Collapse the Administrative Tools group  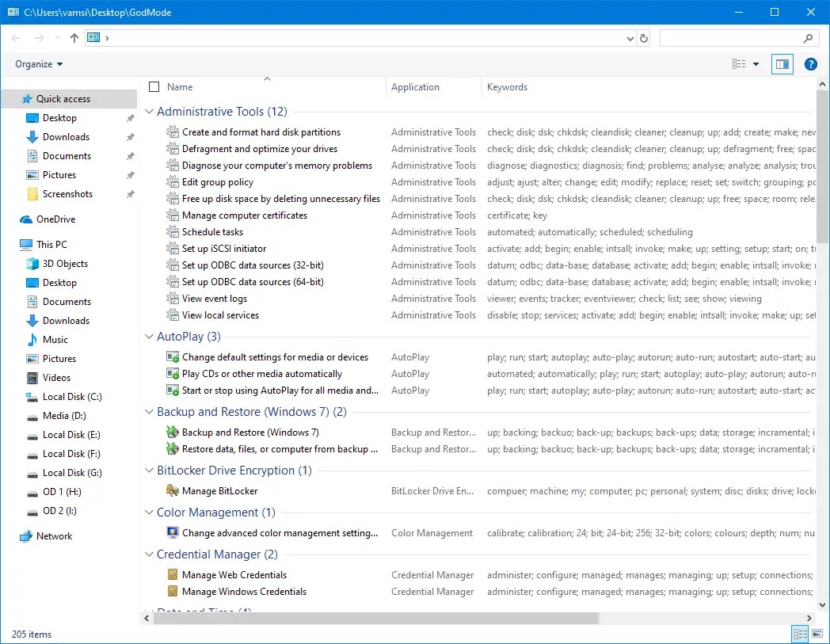pyautogui.click(x=149, y=111)
